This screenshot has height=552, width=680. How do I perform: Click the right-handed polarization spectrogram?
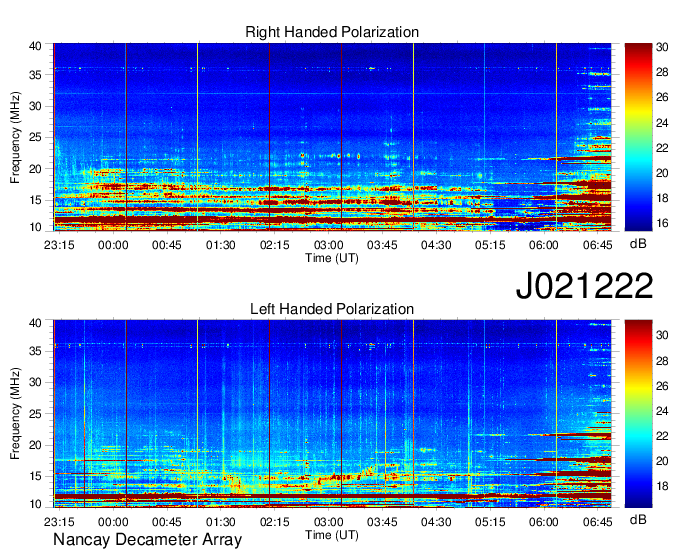tap(332, 137)
